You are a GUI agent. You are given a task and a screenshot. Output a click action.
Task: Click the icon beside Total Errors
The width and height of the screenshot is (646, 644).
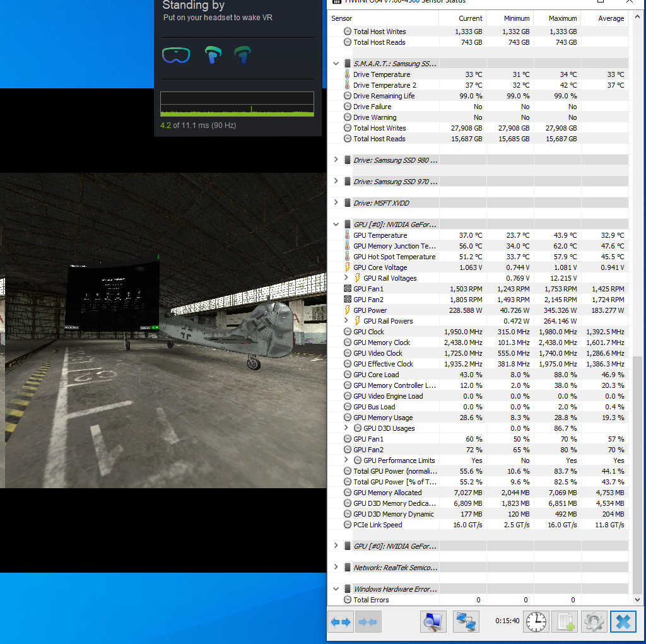(348, 599)
